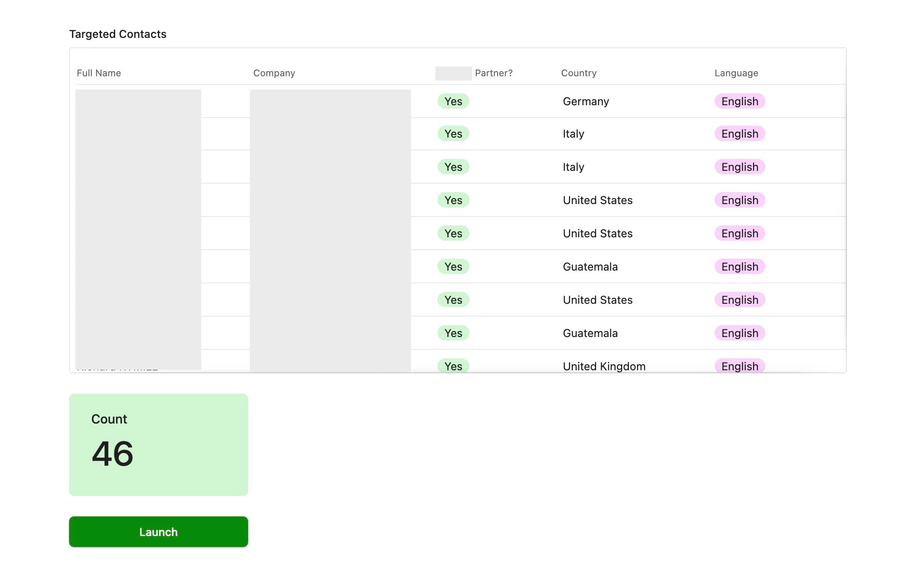Click the Language column header

click(736, 73)
